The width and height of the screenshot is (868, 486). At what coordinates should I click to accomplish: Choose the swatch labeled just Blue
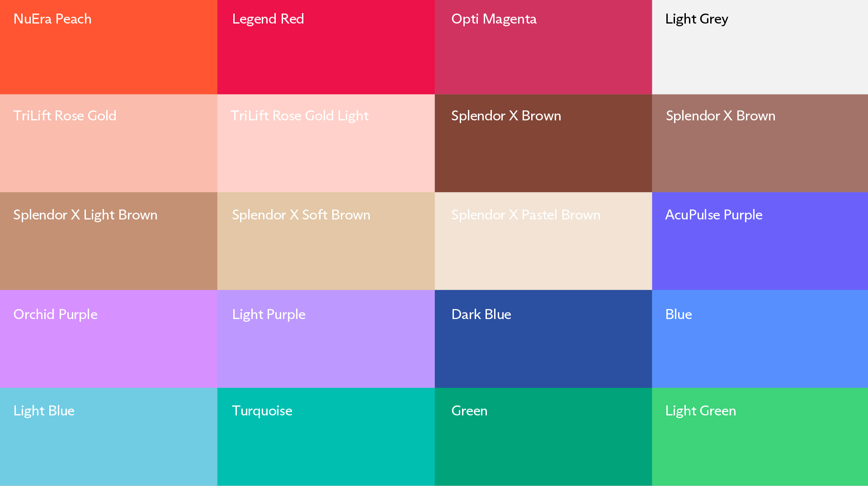tap(760, 339)
